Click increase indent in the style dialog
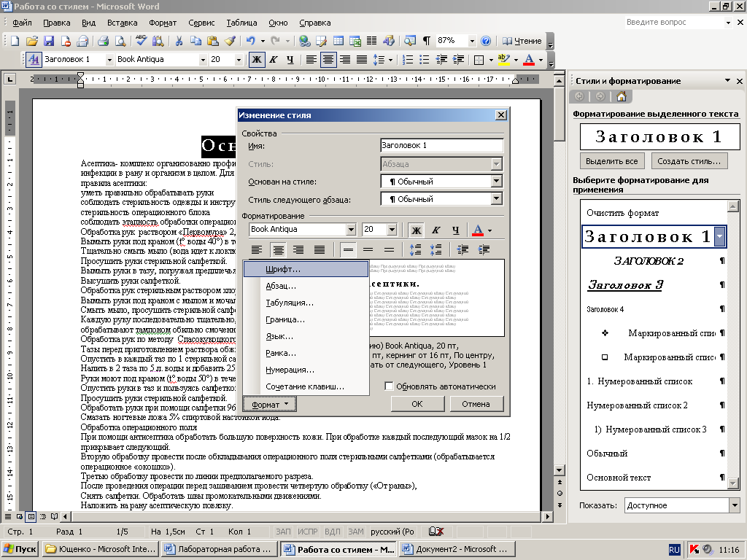Image resolution: width=747 pixels, height=560 pixels. tap(484, 249)
